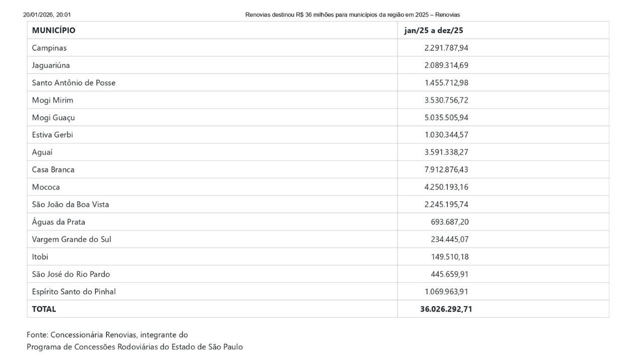
Task: Click the Estiva Gerbi row label
Action: click(x=53, y=135)
